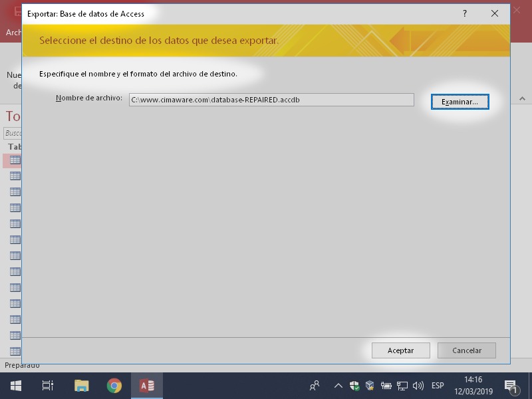Click the volume speaker tray icon

click(x=418, y=386)
